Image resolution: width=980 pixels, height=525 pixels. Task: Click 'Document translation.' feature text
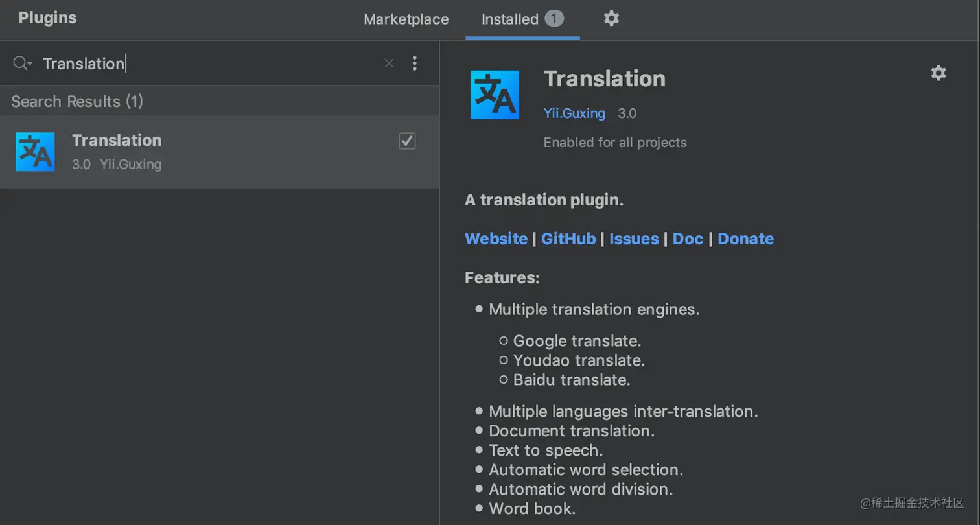click(572, 431)
